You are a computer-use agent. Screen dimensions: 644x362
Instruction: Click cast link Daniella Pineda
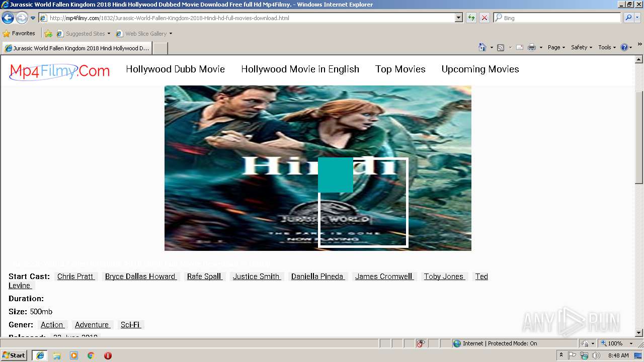(x=317, y=277)
